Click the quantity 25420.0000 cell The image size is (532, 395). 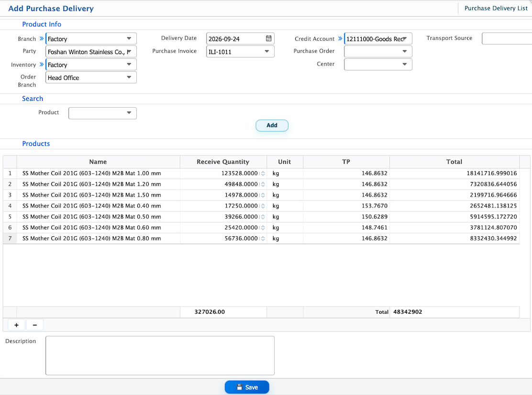223,228
